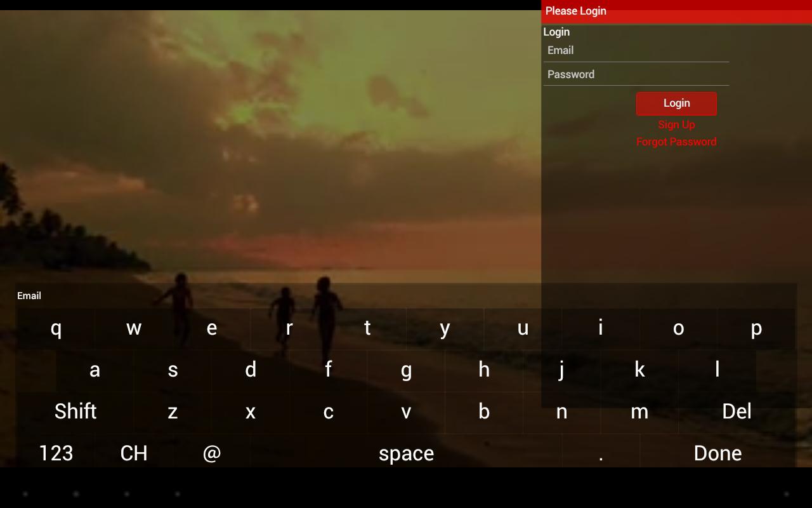Tap the e key on the keyboard
Image resolution: width=812 pixels, height=508 pixels.
point(212,328)
